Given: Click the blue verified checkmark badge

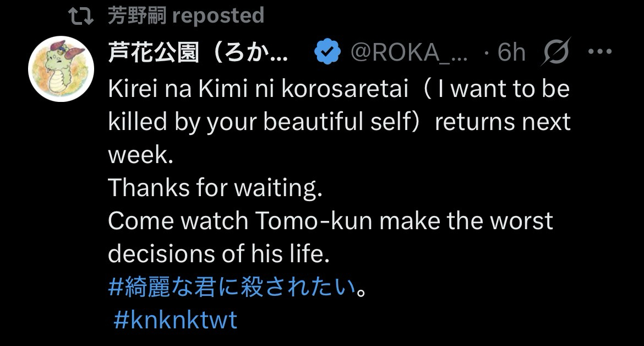Looking at the screenshot, I should pyautogui.click(x=327, y=53).
